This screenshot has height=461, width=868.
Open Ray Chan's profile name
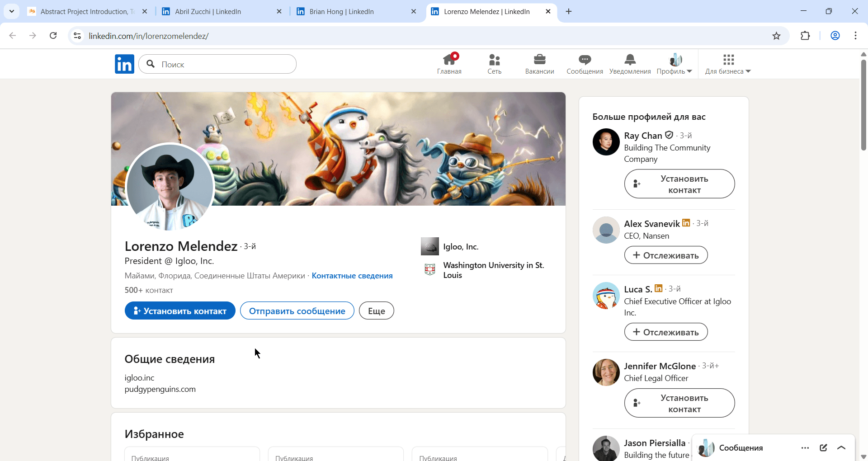click(x=643, y=136)
